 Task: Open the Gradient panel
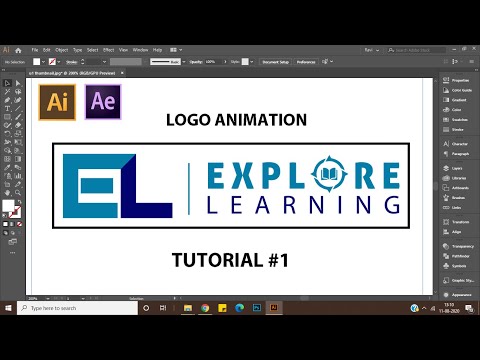coord(456,100)
